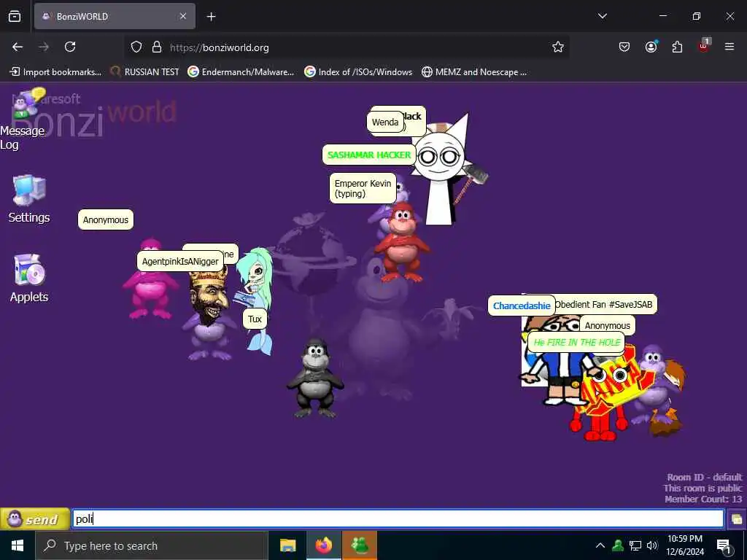747x560 pixels.
Task: Open the extensions puzzle icon
Action: coord(677,47)
